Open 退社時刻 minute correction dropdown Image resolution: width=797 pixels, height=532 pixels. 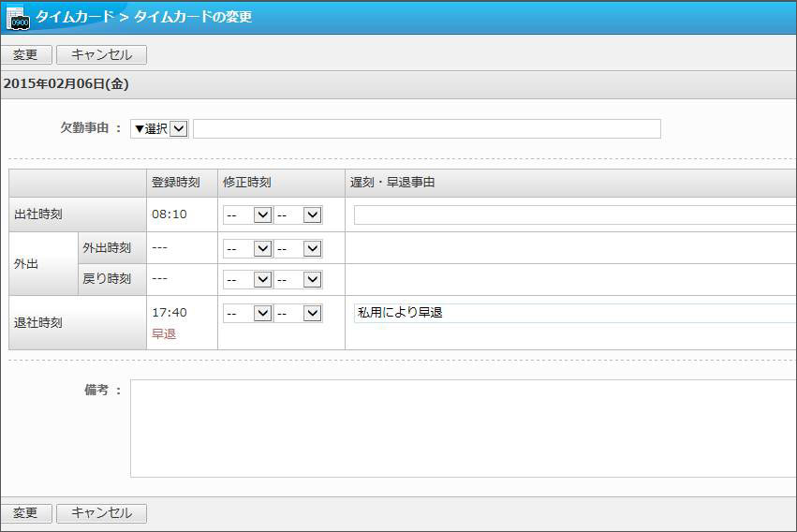[298, 313]
